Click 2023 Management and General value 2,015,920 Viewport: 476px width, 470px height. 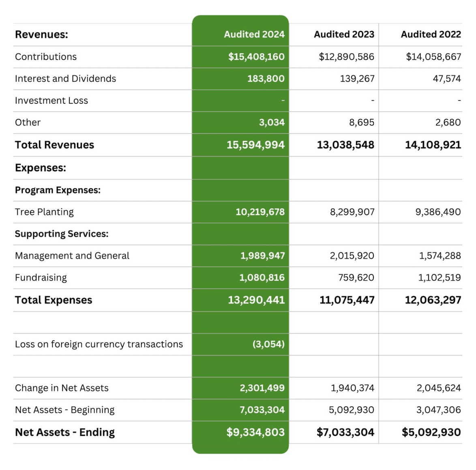[352, 256]
